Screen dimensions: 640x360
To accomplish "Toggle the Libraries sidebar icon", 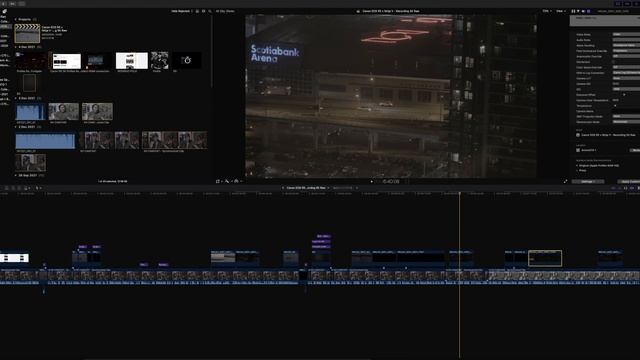I will click(4, 11).
